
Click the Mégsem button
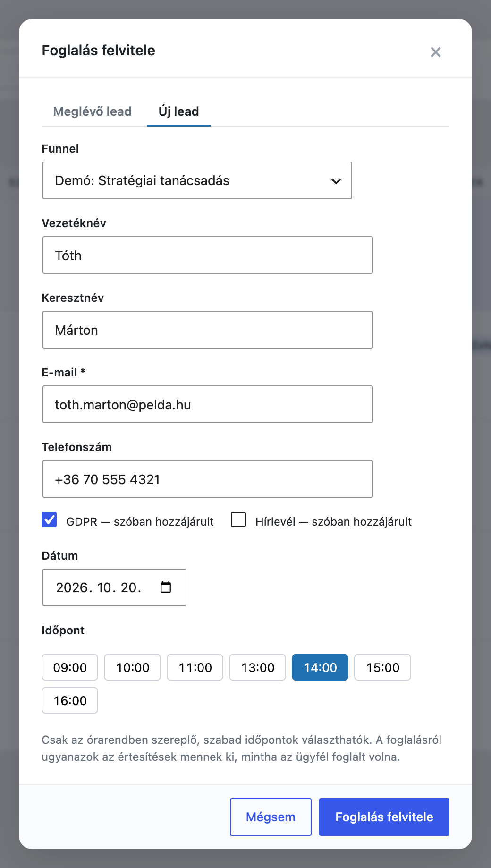[271, 817]
